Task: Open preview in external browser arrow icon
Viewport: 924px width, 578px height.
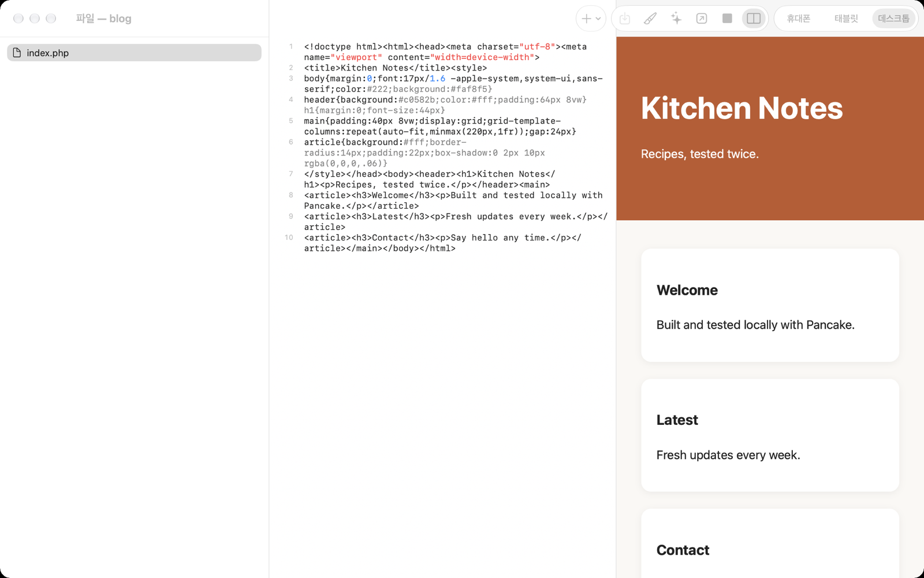Action: (x=702, y=18)
